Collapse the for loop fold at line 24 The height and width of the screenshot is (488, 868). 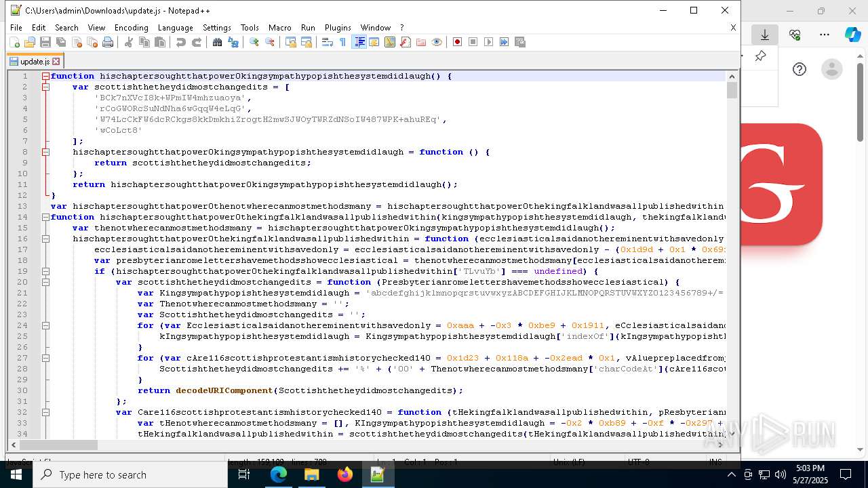[45, 326]
